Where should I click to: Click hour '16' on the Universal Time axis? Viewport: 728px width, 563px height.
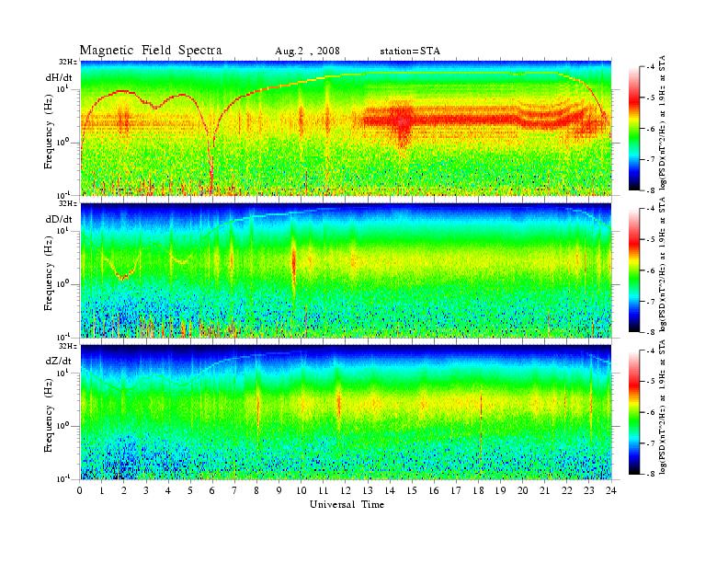[434, 490]
